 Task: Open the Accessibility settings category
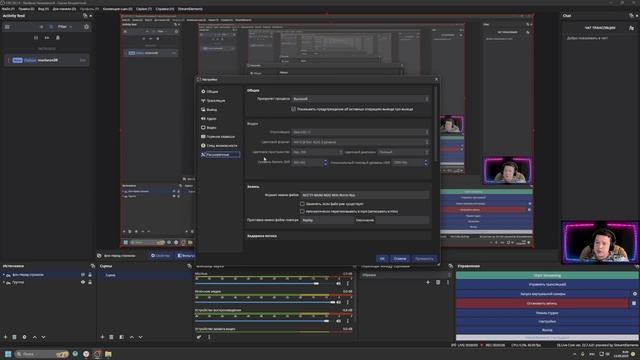pos(220,145)
